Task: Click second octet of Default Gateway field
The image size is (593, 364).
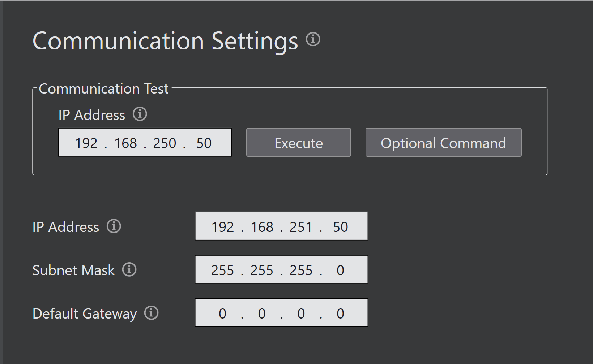Action: click(x=262, y=313)
